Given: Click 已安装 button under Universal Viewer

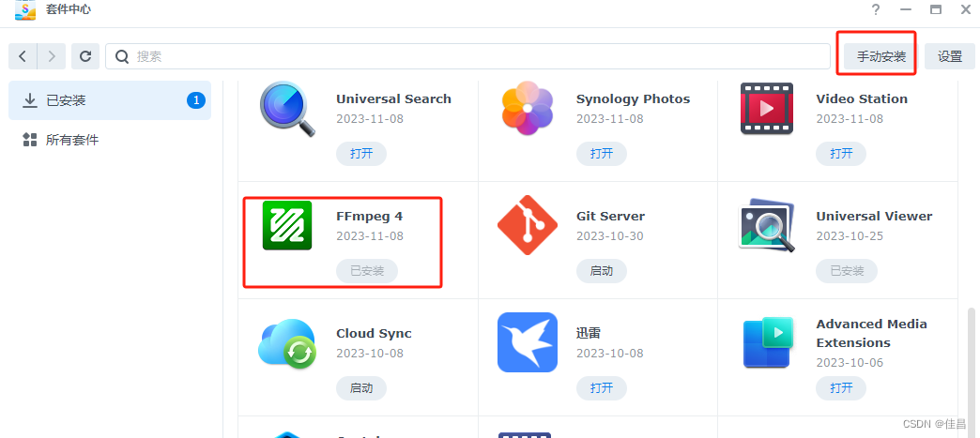Looking at the screenshot, I should tap(847, 270).
